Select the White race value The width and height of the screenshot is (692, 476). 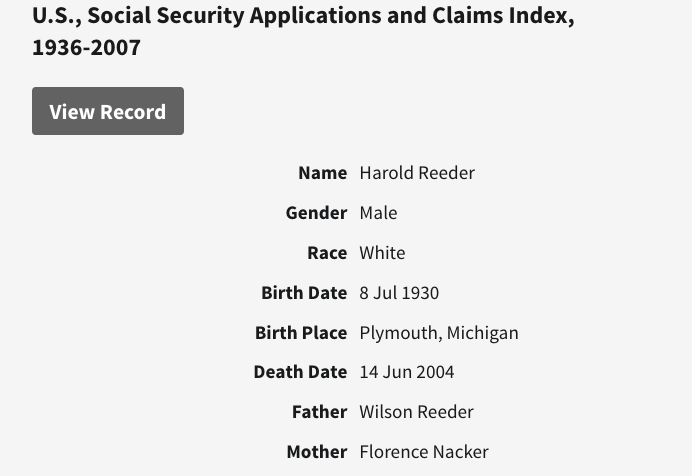click(382, 253)
